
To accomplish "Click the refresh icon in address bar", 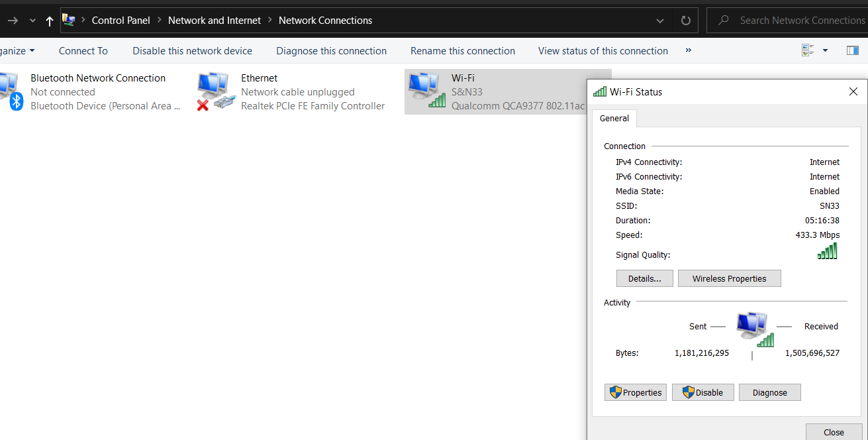I will [685, 21].
